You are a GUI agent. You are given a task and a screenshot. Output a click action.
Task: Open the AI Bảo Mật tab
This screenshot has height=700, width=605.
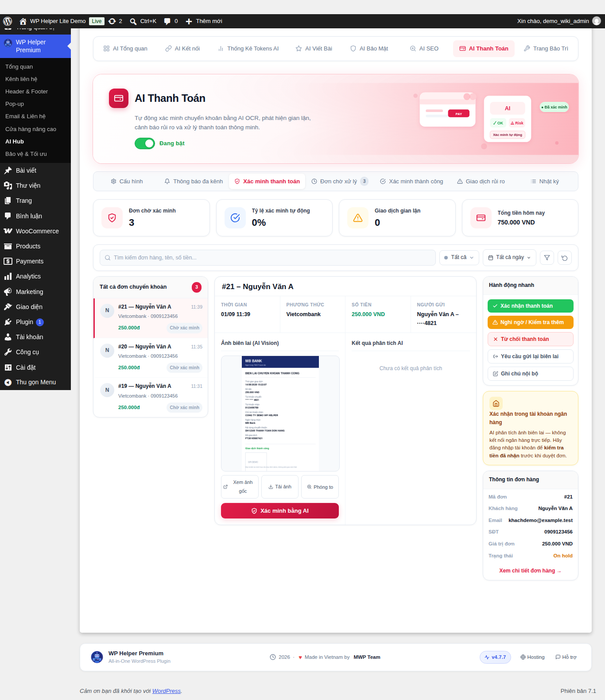pos(369,49)
